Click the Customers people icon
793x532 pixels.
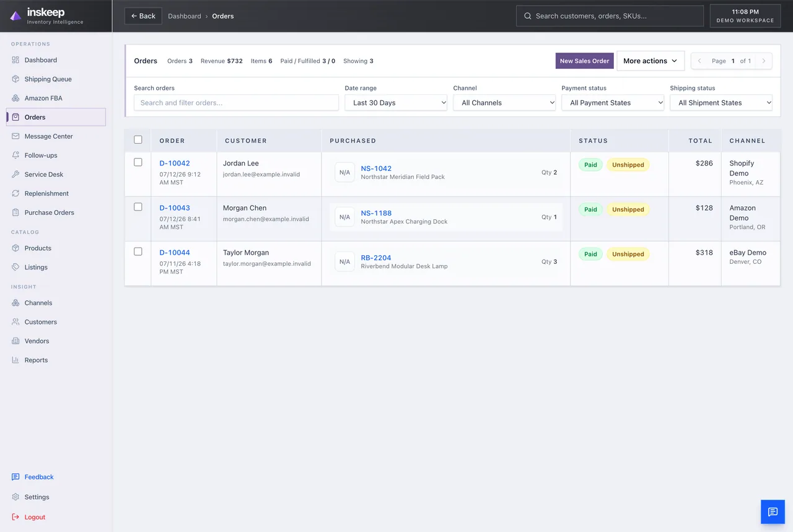point(16,322)
